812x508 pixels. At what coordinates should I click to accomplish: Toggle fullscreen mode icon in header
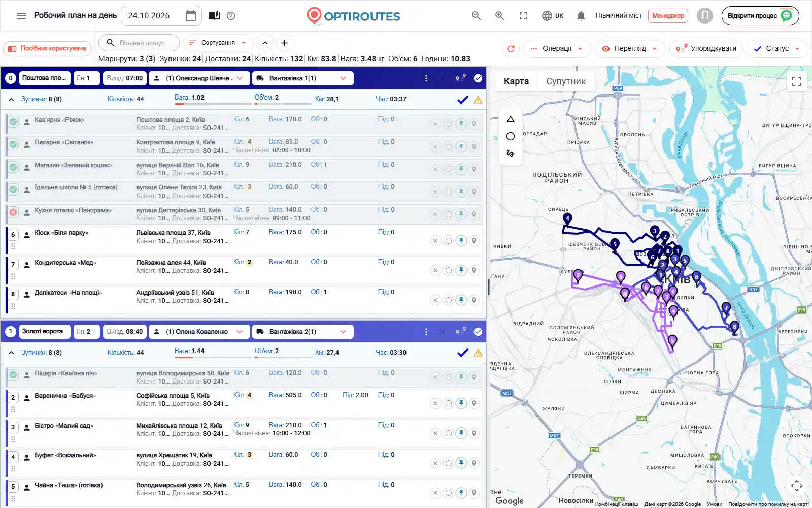[523, 16]
